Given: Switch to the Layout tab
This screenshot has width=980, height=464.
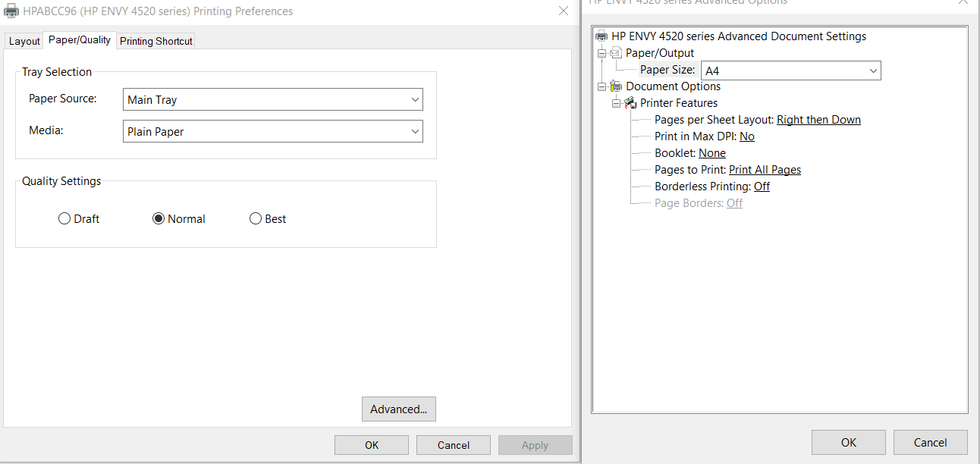Looking at the screenshot, I should (x=24, y=42).
